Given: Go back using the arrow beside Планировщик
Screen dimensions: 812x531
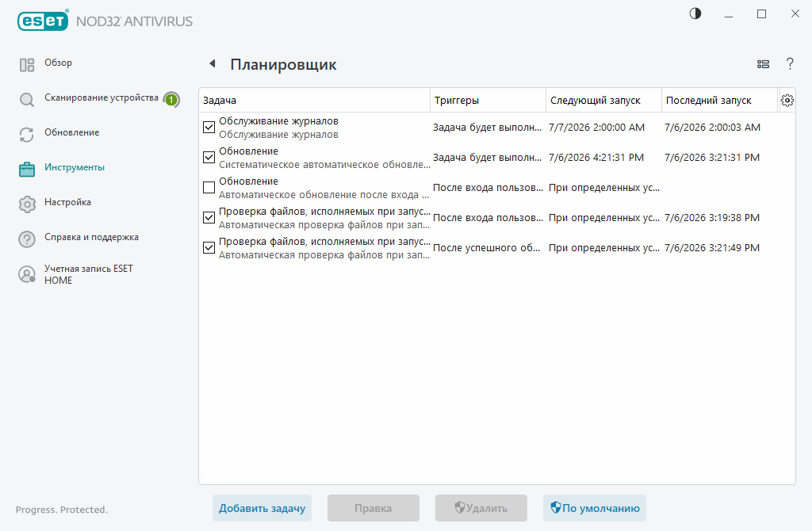Looking at the screenshot, I should [x=213, y=63].
